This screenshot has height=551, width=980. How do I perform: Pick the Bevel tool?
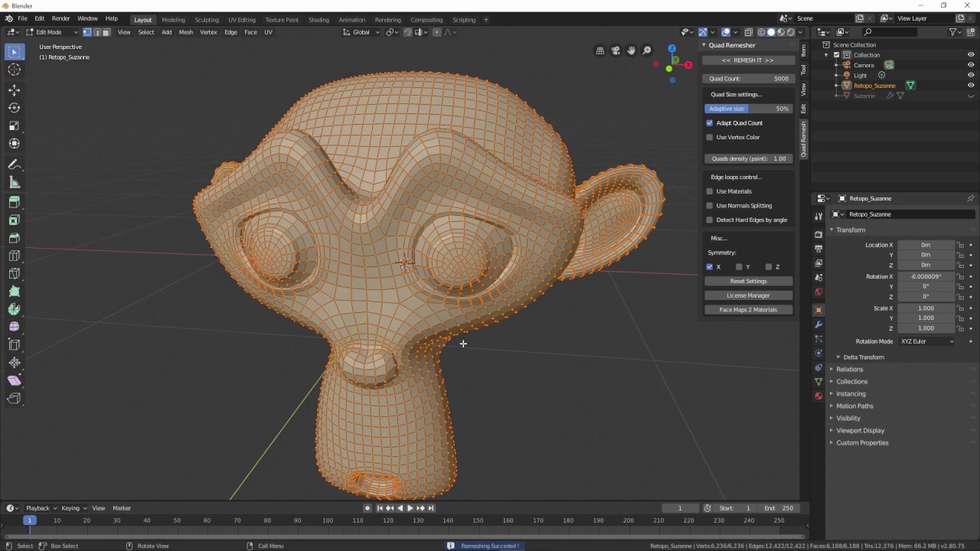pos(14,238)
